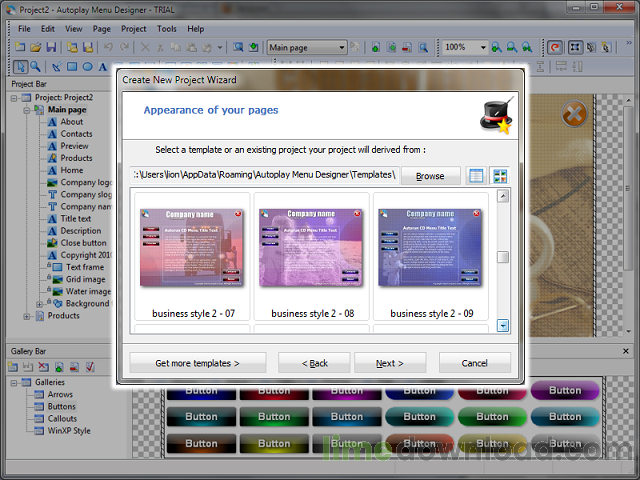Select the text tool letter A
The width and height of the screenshot is (640, 480).
click(x=105, y=67)
